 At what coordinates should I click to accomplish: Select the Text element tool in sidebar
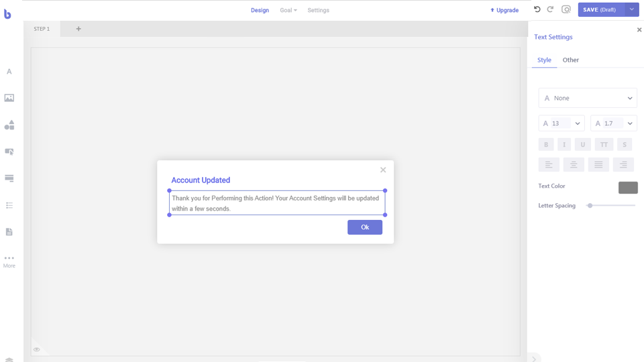coord(9,72)
